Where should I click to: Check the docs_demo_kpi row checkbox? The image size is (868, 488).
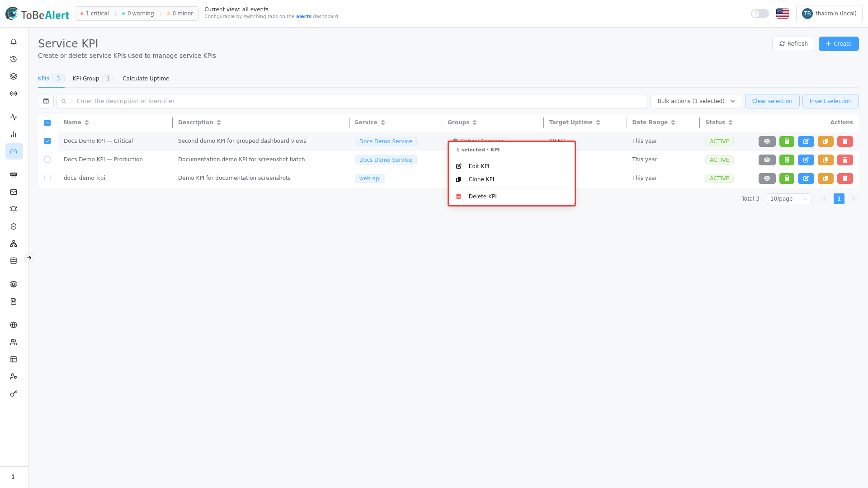click(x=47, y=178)
